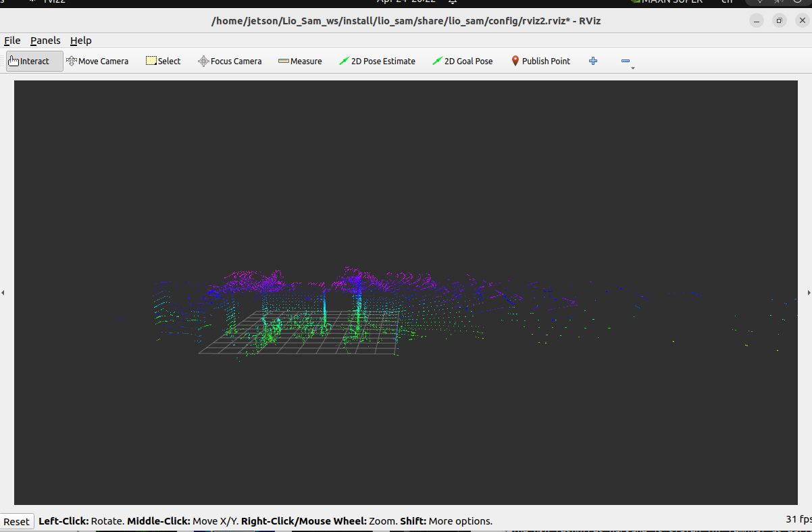Screen dimensions: 812x532
Task: Click the 'Left-Click: Rotate' status hint
Action: coord(81,521)
